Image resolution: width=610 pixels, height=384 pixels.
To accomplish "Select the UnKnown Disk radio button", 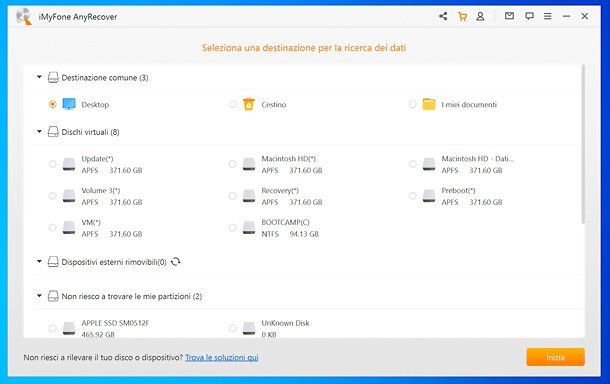I will (232, 328).
